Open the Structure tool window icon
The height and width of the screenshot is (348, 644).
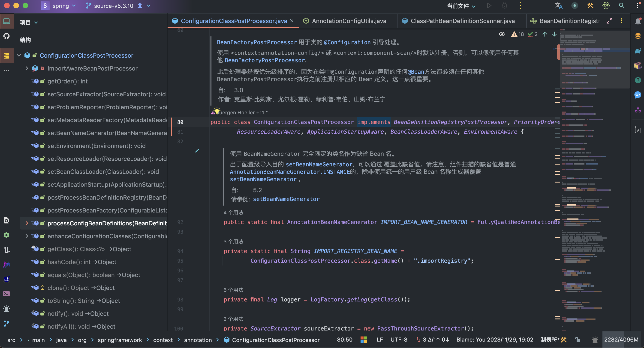[6, 55]
